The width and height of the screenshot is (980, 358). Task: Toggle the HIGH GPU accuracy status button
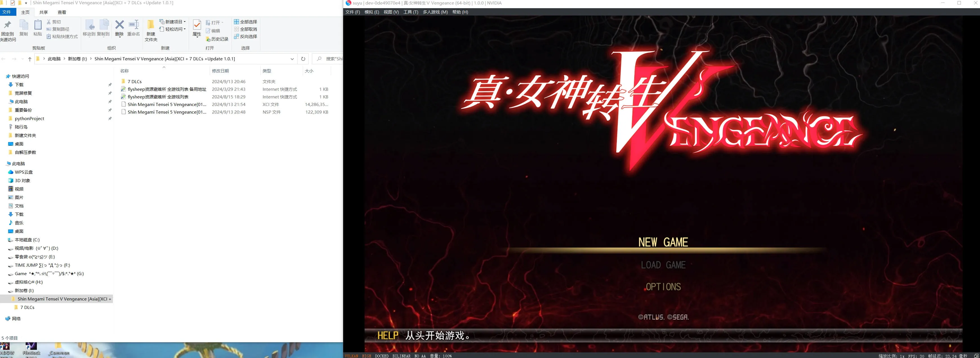(366, 356)
